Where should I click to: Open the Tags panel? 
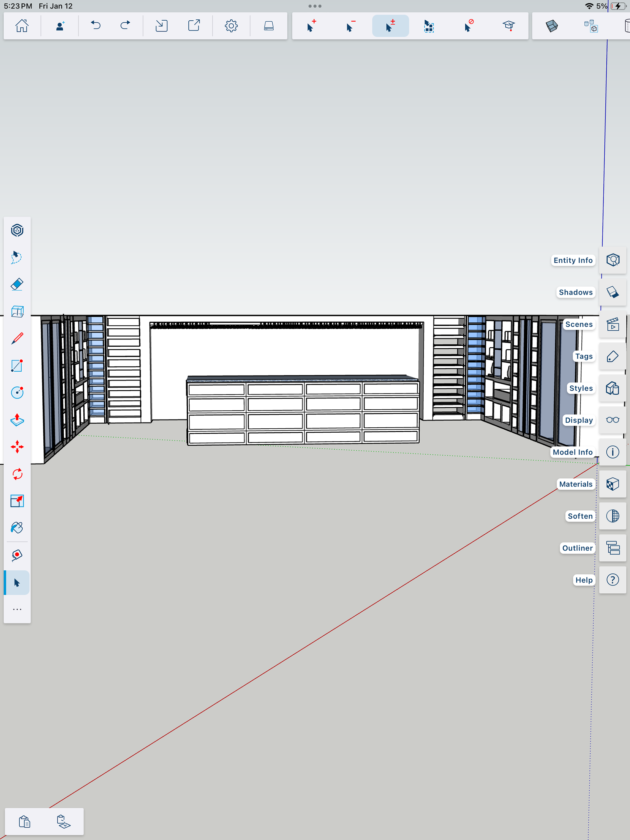tap(613, 356)
